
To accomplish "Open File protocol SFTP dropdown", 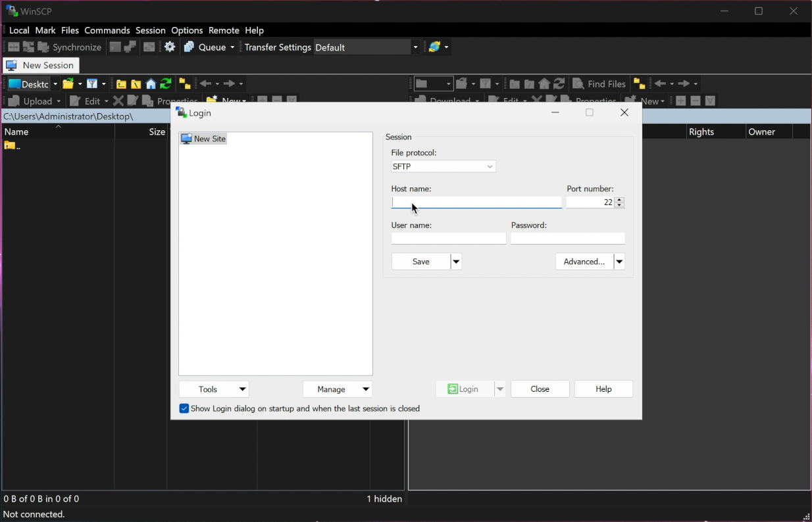I will coord(444,166).
